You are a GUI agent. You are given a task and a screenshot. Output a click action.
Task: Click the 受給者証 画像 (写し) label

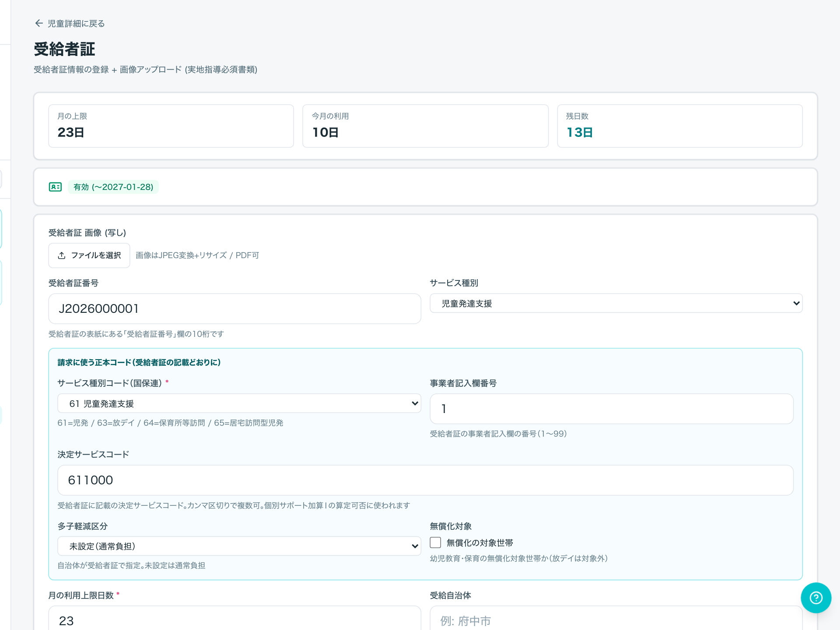(87, 233)
